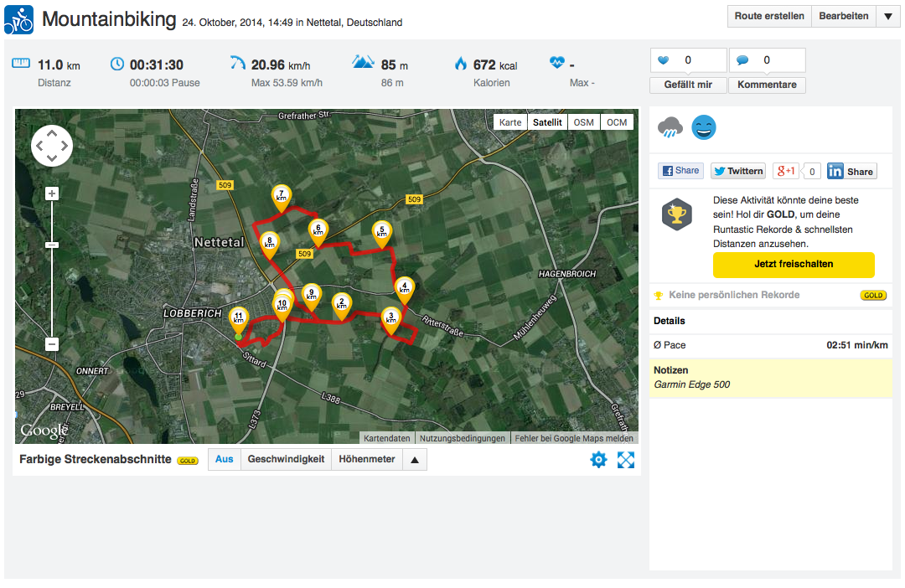Screen dimensions: 905x588
Task: Click the Bearbeiten button
Action: (843, 16)
